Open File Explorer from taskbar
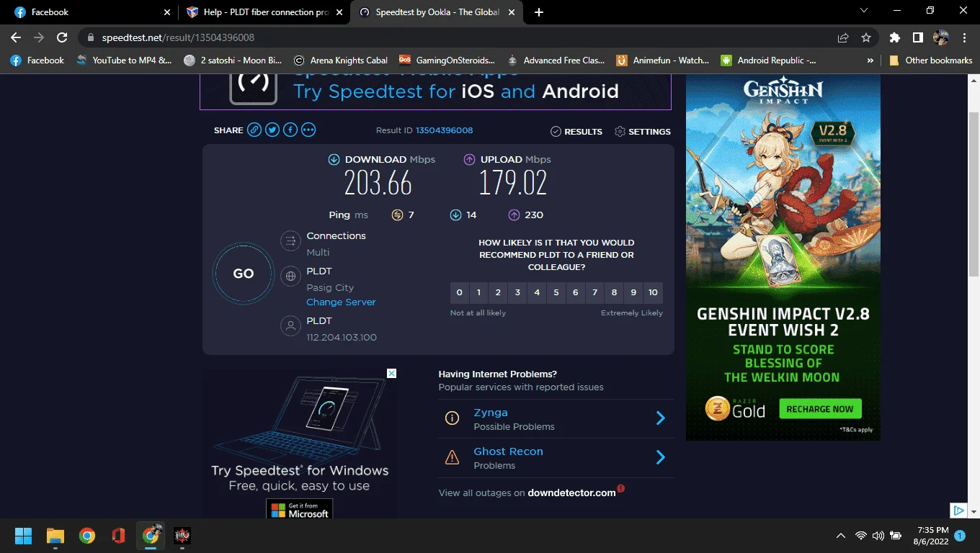 pos(55,536)
